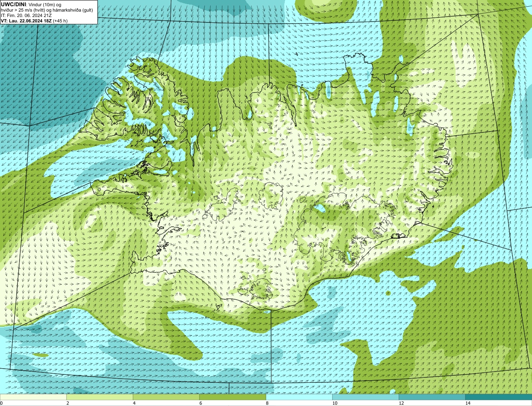532x406 pixels.
Task: Click the '(+45 h)' forecast offset text
Action: tap(60, 21)
